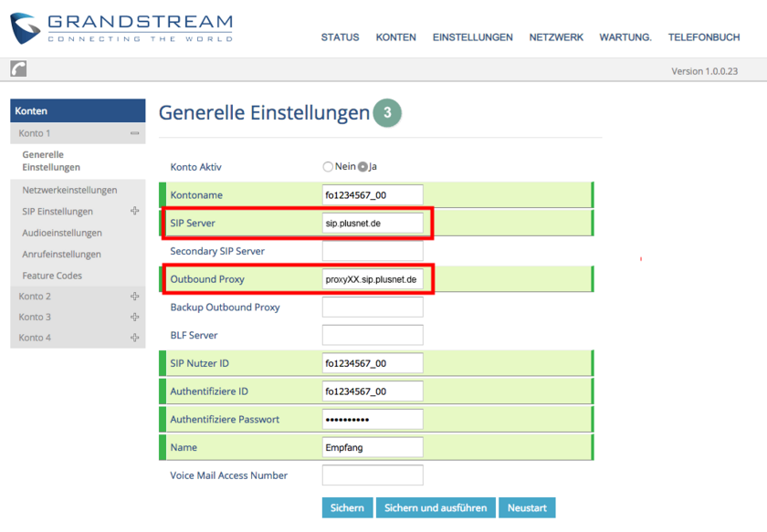Click the Grandstream logo
This screenshot has width=767, height=532.
tap(121, 27)
